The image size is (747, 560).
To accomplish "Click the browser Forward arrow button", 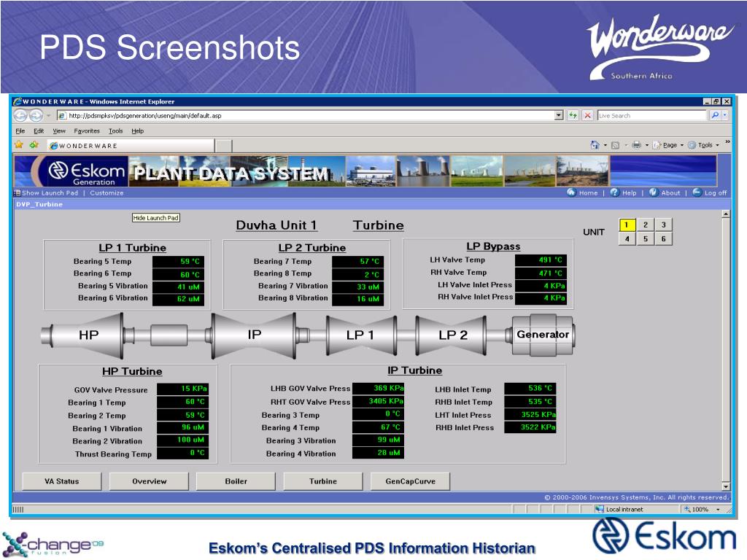I will pos(36,115).
